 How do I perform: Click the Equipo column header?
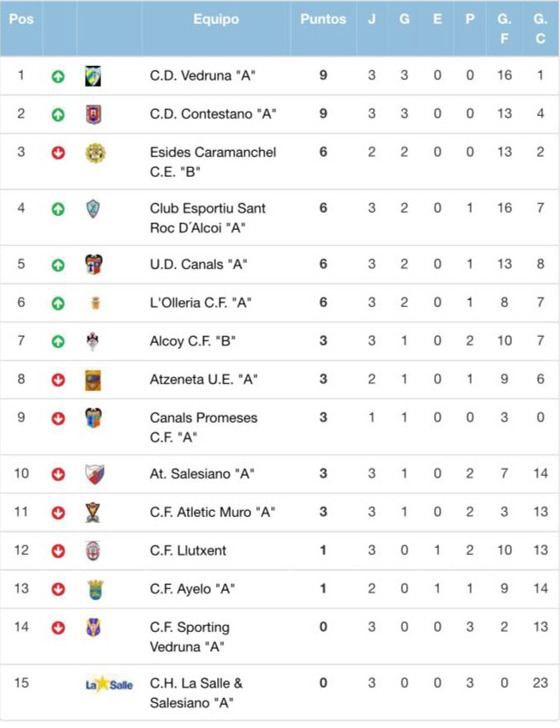coord(216,19)
